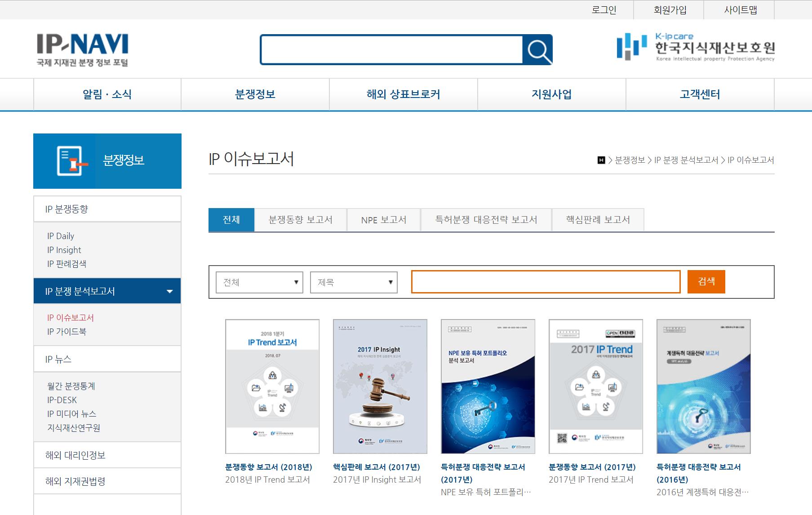Click the 2017년 IP Insight 보고서 caption
812x515 pixels.
pyautogui.click(x=377, y=479)
